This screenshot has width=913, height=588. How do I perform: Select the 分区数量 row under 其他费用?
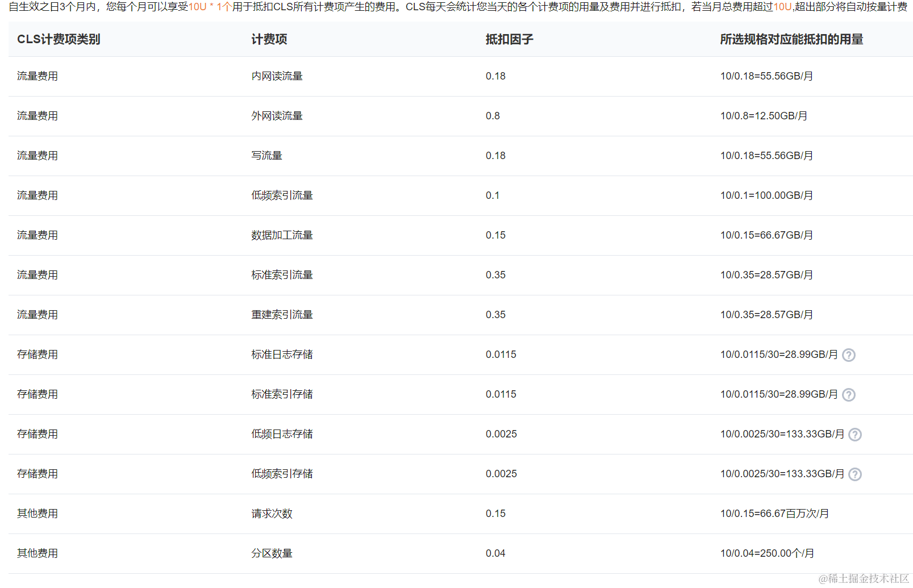[272, 553]
